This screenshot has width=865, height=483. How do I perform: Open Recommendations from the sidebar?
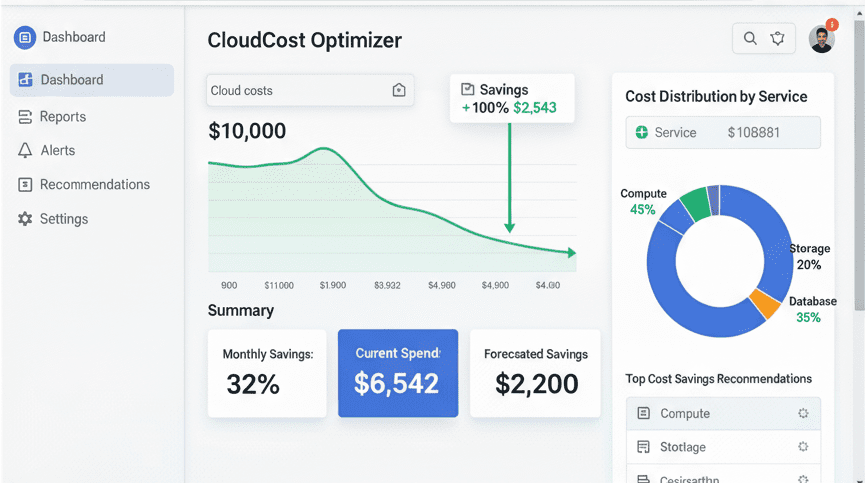(94, 185)
